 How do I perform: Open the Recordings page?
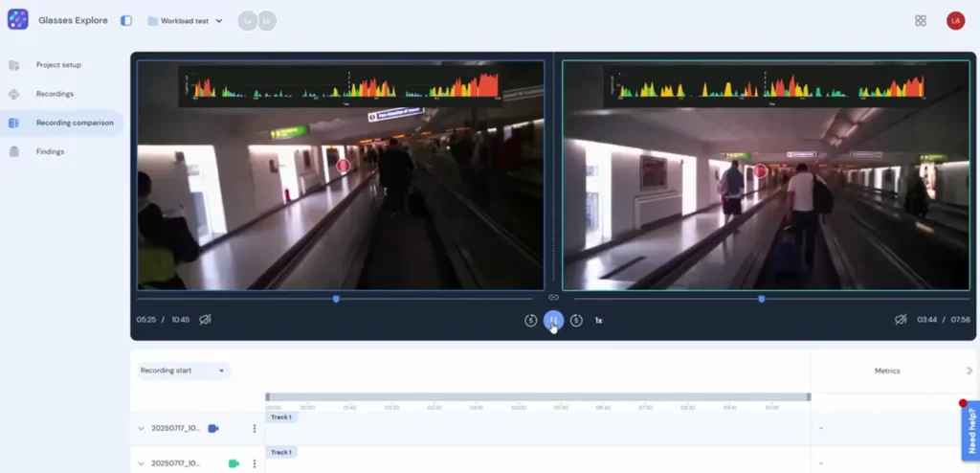click(55, 94)
